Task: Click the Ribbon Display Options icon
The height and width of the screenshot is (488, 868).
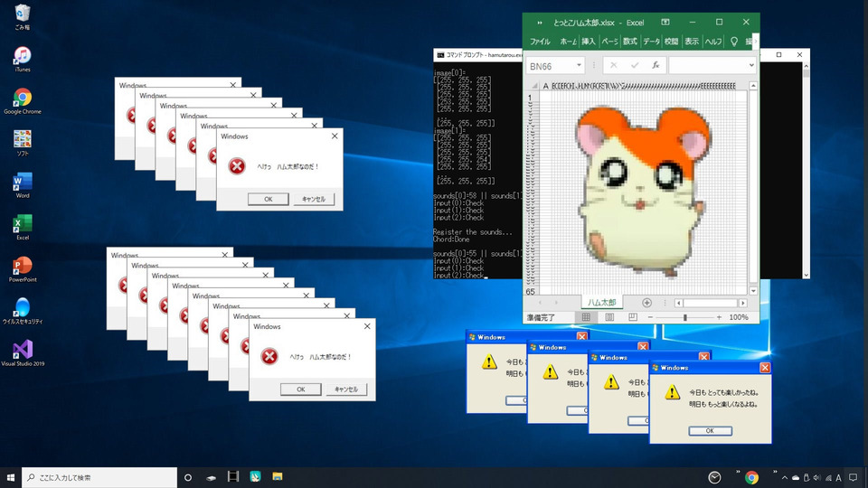Action: (665, 22)
